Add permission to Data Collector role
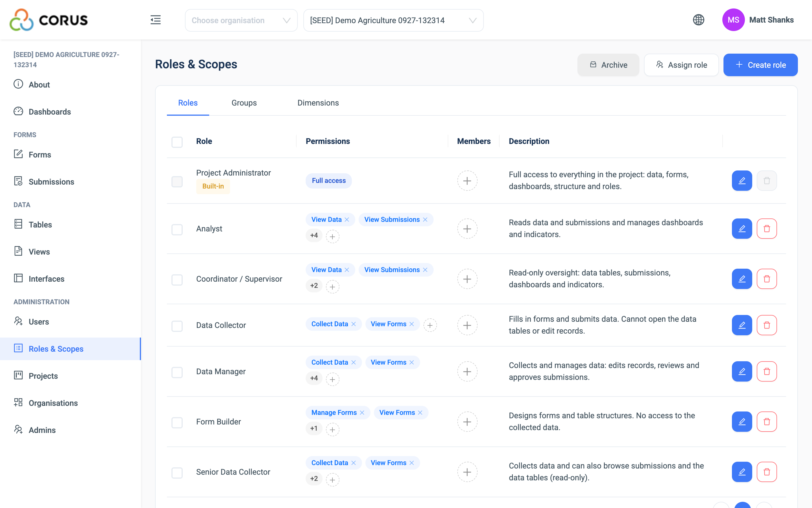 pyautogui.click(x=430, y=325)
